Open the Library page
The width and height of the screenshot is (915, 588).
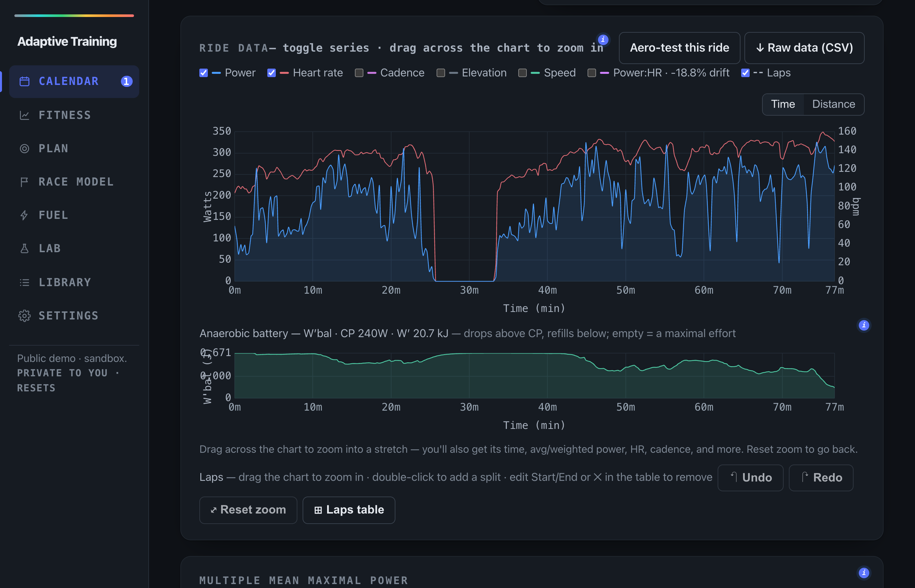74,282
